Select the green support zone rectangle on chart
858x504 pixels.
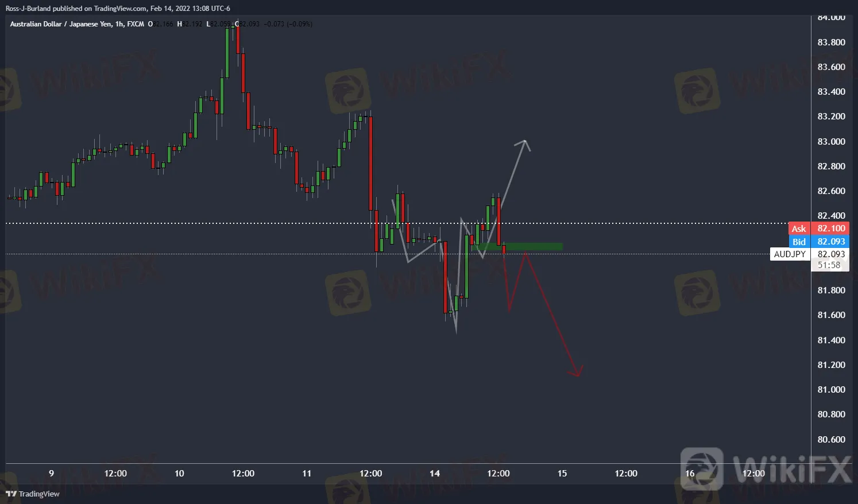tap(519, 247)
